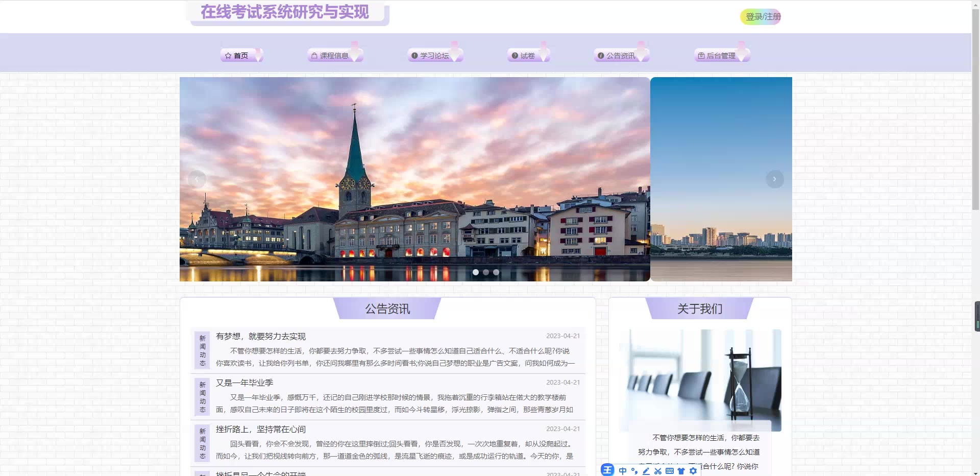Screen dimensions: 980x476
Task: Click the church tower carousel image
Action: click(414, 179)
